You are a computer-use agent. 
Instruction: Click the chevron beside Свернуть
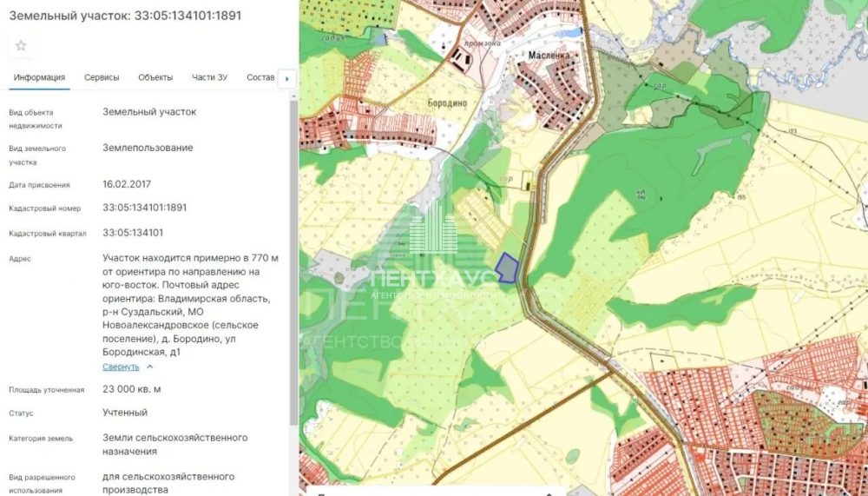click(x=149, y=367)
